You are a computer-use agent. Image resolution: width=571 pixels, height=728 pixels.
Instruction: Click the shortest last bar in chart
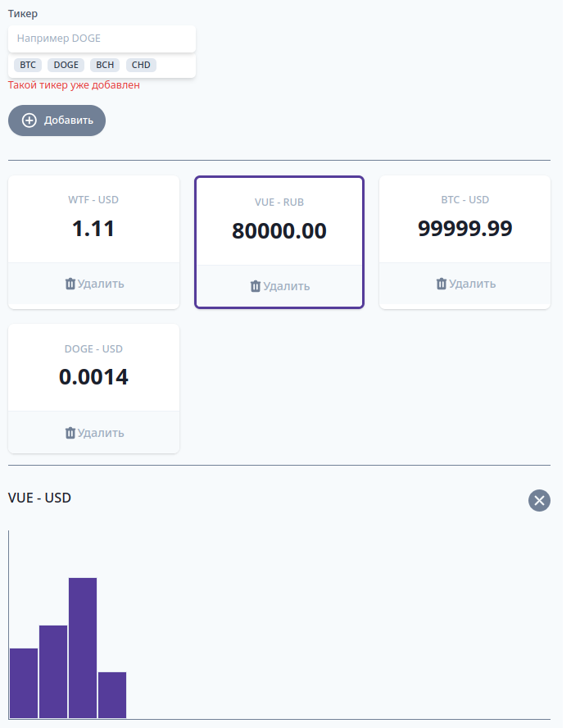click(112, 695)
